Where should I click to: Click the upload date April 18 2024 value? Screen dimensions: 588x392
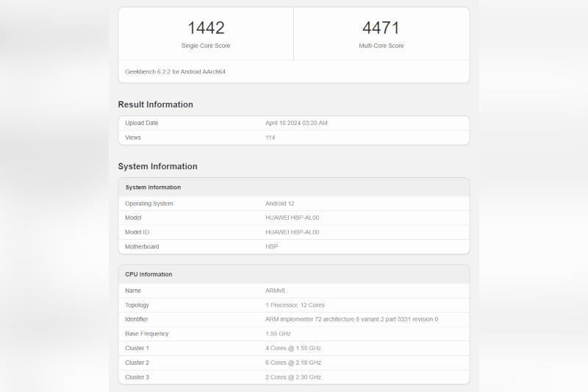coord(296,123)
